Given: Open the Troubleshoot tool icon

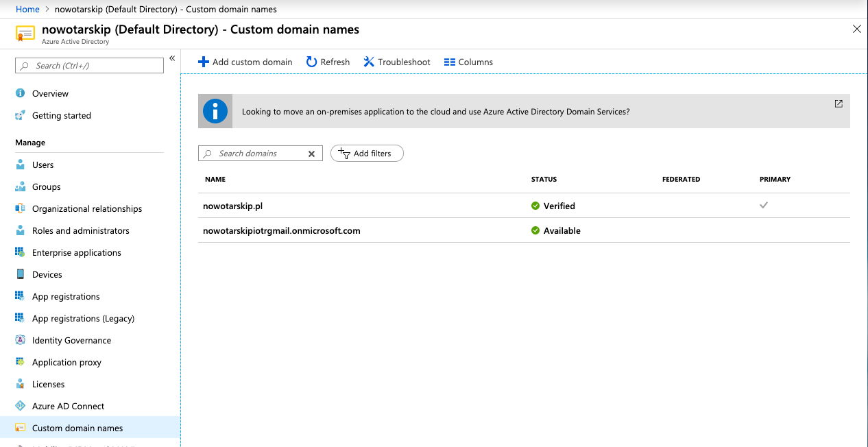Looking at the screenshot, I should pos(369,62).
